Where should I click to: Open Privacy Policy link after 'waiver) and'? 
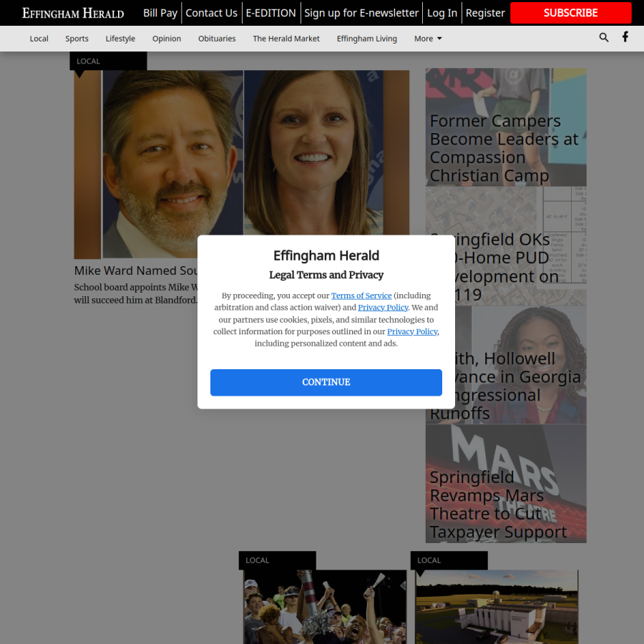coord(383,308)
